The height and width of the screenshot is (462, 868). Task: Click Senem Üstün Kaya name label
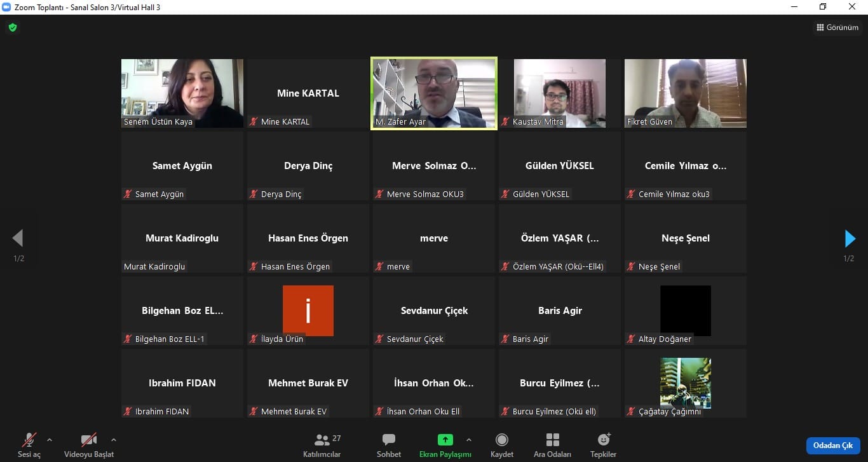(158, 121)
